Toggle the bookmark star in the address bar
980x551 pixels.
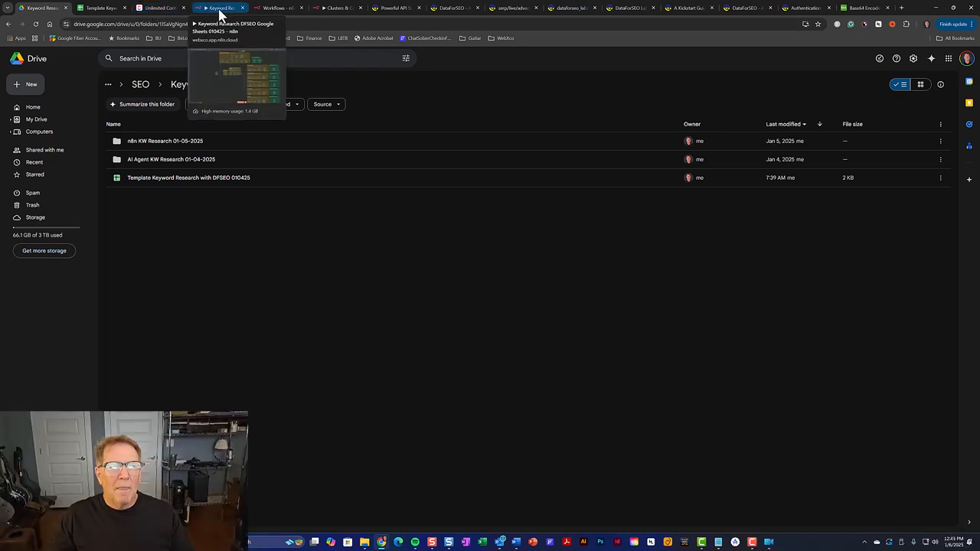point(818,24)
